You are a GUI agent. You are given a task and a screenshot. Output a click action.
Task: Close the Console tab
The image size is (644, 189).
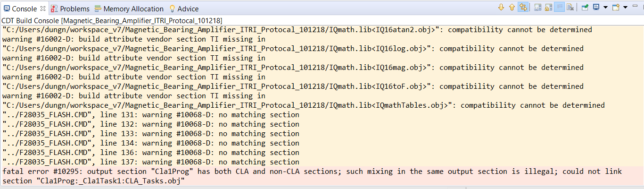coord(43,9)
